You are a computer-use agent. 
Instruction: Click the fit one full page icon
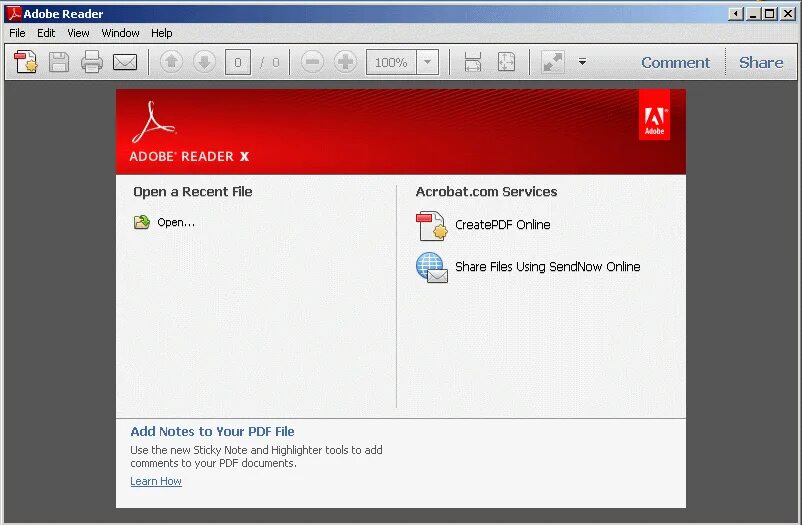coord(506,62)
